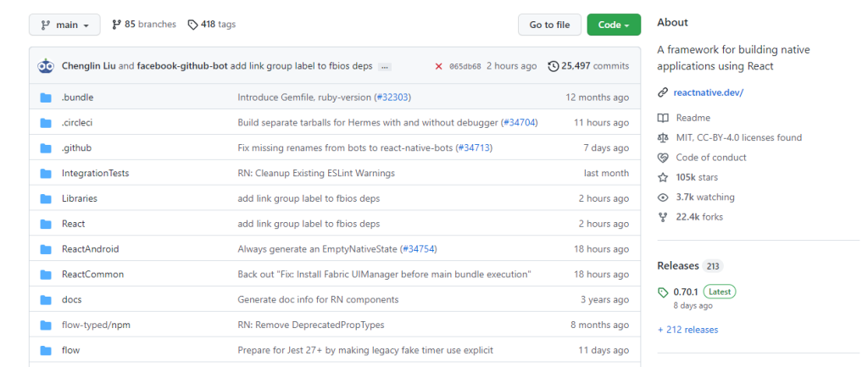Click the .github folder icon
Viewport: 868px width, 367px height.
coord(46,148)
